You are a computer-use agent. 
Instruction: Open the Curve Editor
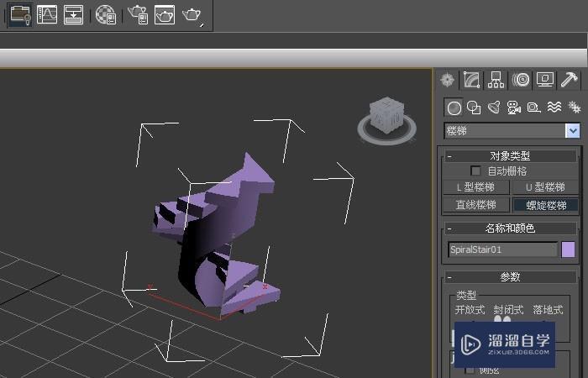point(47,14)
